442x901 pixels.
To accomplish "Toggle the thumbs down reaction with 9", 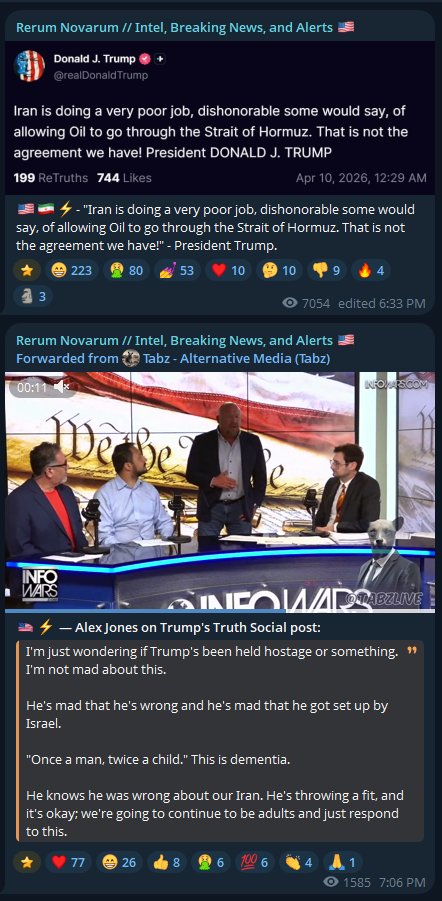I will (326, 269).
